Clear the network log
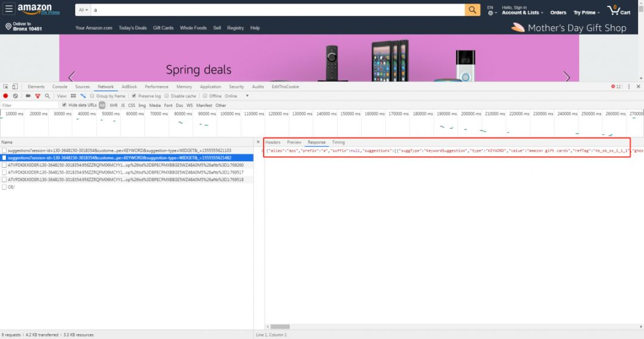Screen dimensions: 644x339 (x=16, y=95)
